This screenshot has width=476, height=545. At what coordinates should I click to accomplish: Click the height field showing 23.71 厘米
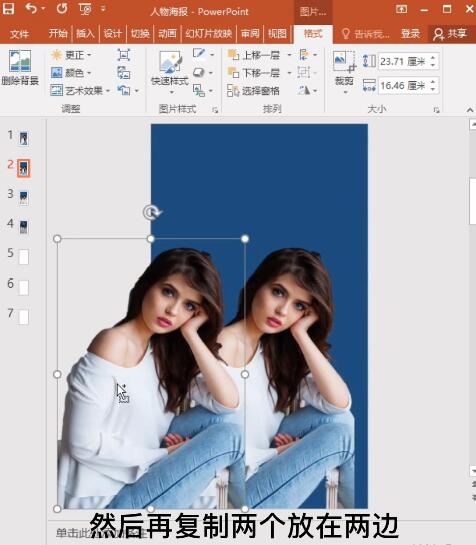coord(403,62)
